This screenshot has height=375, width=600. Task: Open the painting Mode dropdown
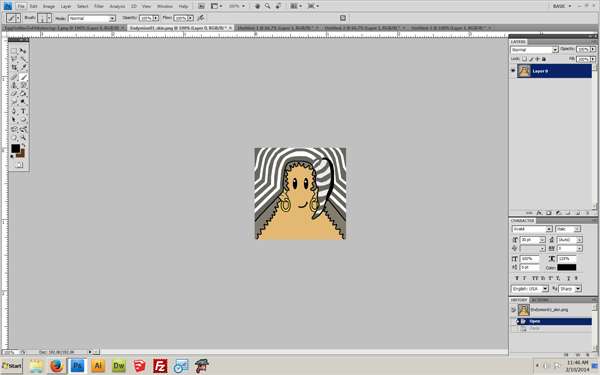coord(112,18)
